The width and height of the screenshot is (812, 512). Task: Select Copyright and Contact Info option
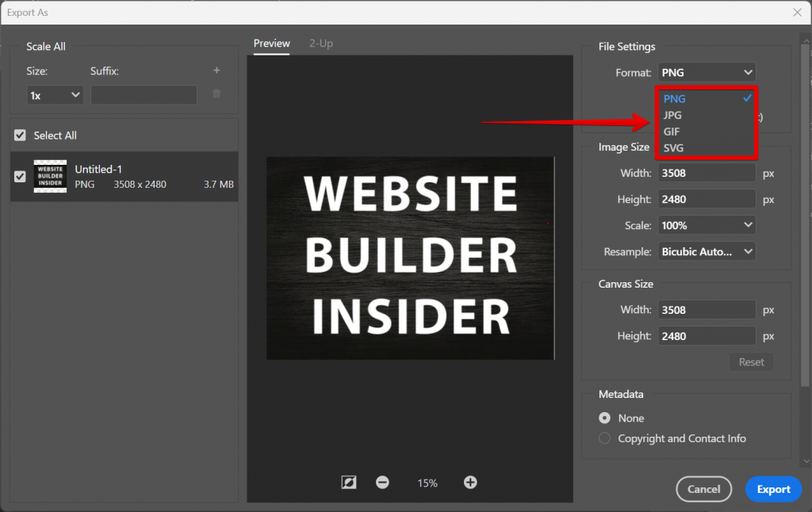point(605,438)
